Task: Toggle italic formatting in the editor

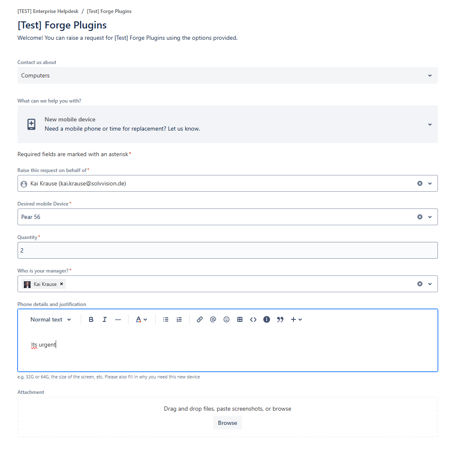Action: (x=104, y=319)
